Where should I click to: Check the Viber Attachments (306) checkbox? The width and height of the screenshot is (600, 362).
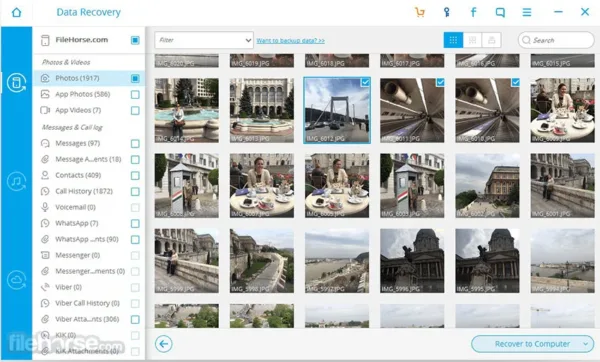[135, 320]
